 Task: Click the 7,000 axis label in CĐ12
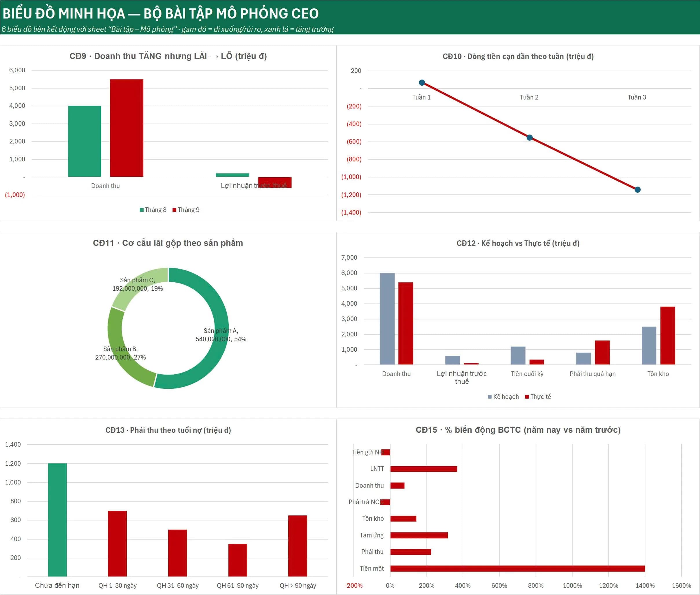349,257
